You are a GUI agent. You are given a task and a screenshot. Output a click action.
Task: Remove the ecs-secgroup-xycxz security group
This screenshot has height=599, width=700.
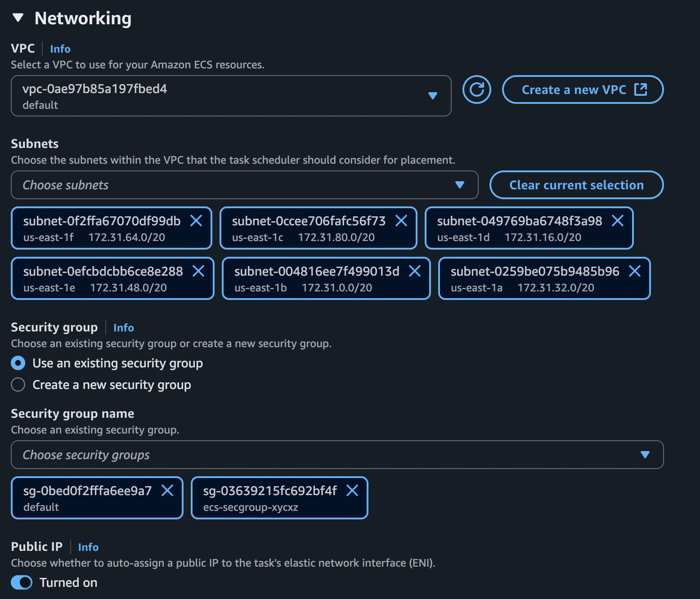(353, 491)
